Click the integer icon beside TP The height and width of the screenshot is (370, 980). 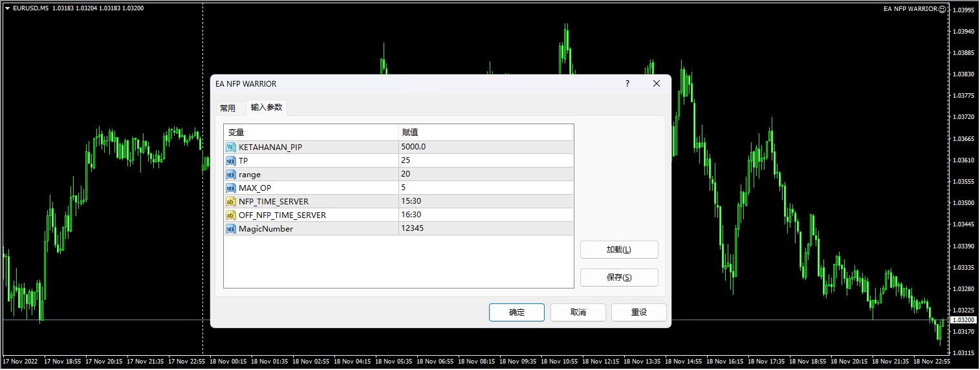pyautogui.click(x=230, y=160)
